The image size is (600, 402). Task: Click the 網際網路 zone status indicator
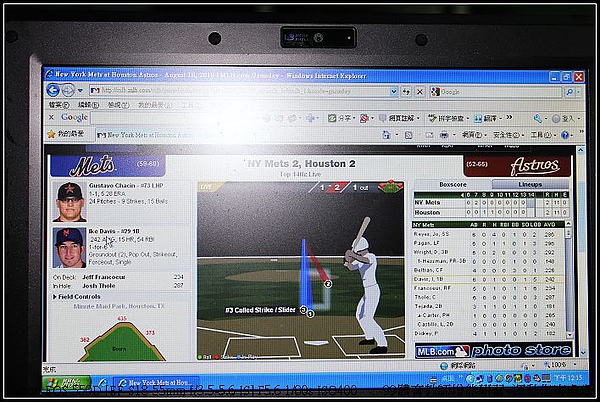coord(458,366)
